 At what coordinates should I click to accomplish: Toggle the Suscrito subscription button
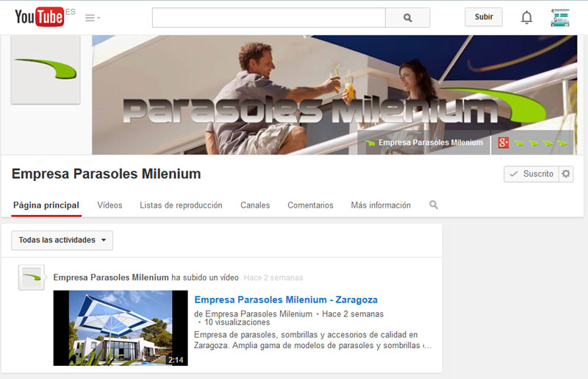(x=531, y=174)
